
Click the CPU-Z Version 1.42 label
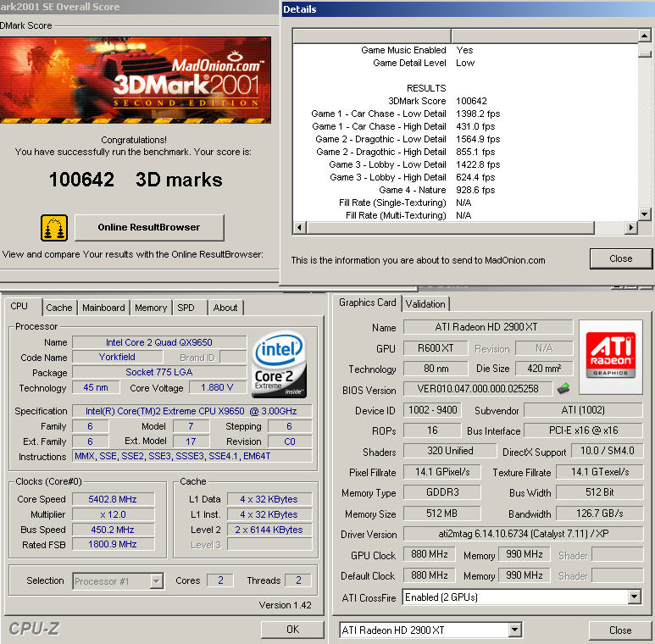(x=286, y=605)
